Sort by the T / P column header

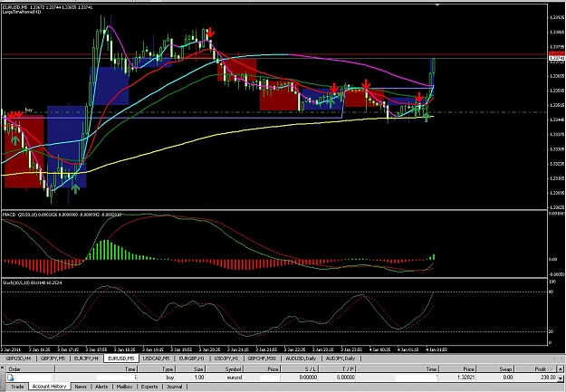tap(337, 368)
